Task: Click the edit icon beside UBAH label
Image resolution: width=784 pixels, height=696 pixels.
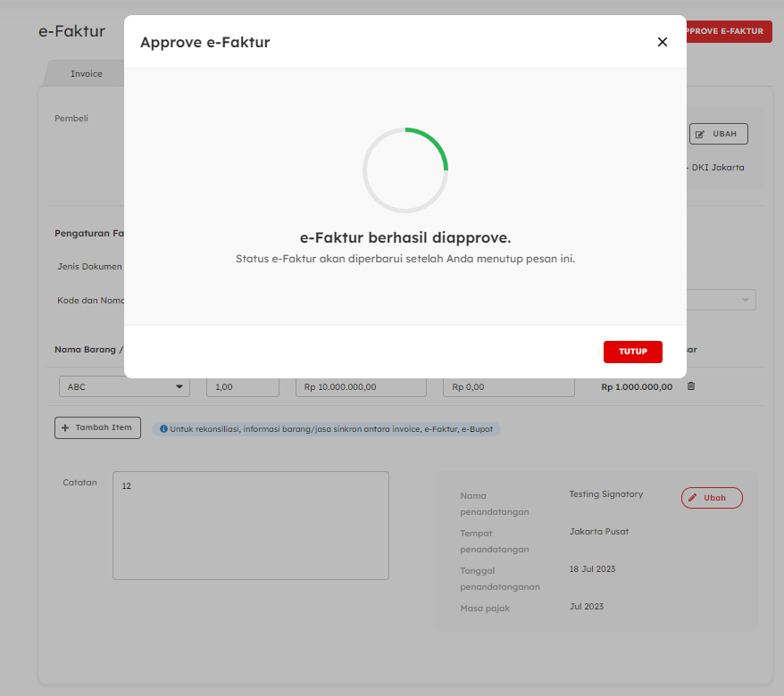Action: click(x=701, y=134)
